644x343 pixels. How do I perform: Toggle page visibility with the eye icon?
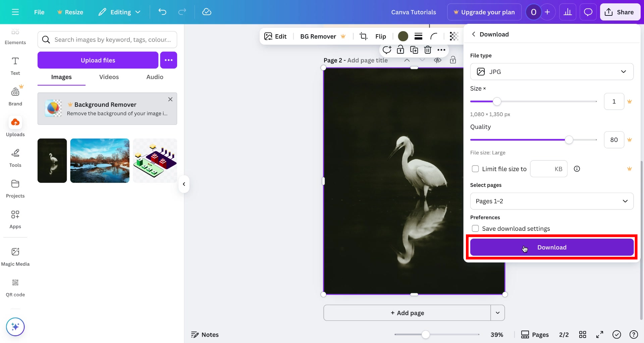[x=438, y=60]
